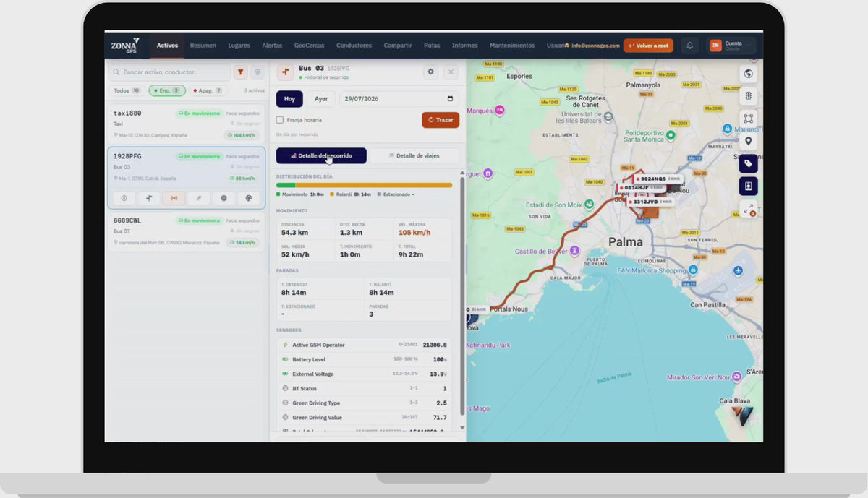Viewport: 868px width, 498px height.
Task: Select the Hoy date button
Action: tap(289, 99)
